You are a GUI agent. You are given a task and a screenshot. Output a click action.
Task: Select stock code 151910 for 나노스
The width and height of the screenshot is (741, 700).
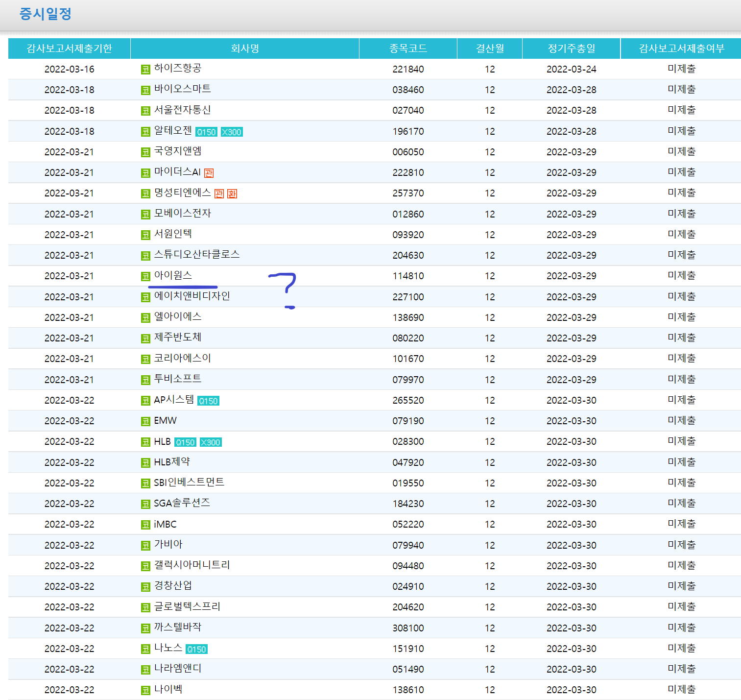pos(408,649)
